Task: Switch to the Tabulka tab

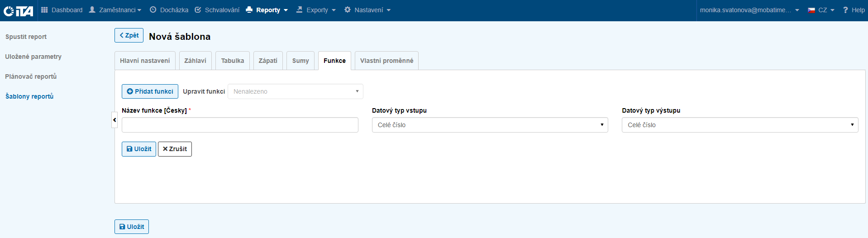Action: (x=232, y=61)
